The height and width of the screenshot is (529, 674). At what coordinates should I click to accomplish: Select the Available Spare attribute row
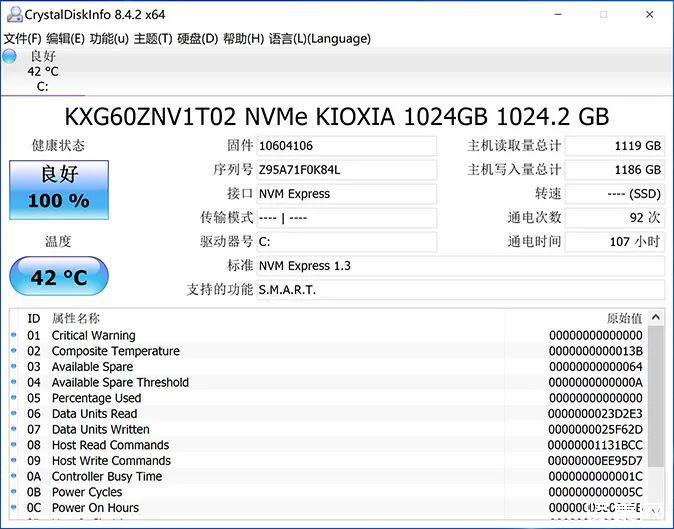click(x=328, y=367)
